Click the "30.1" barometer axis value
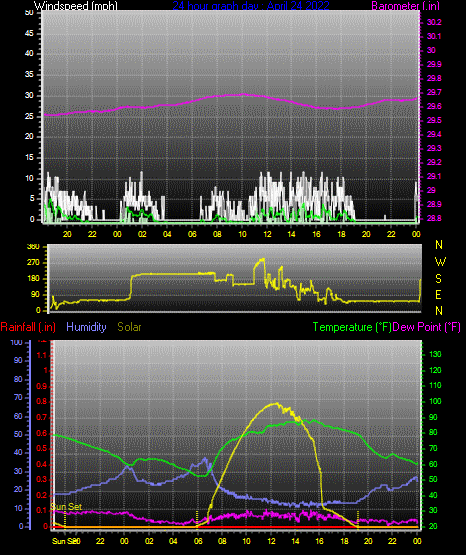This screenshot has height=555, width=466. click(x=434, y=36)
